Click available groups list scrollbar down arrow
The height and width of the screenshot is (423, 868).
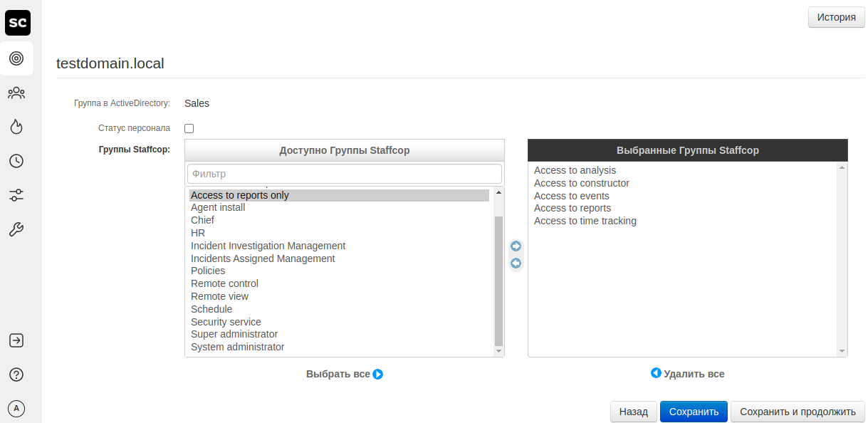click(x=498, y=351)
